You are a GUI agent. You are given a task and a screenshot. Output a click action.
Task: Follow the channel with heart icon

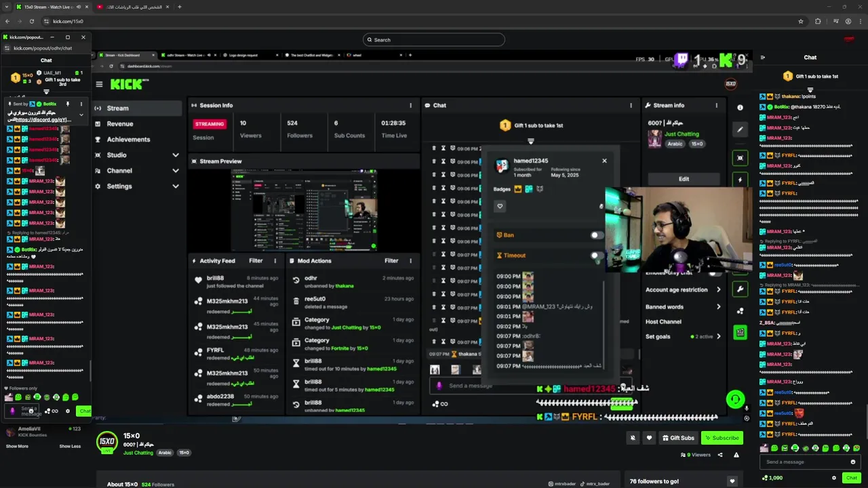click(649, 438)
